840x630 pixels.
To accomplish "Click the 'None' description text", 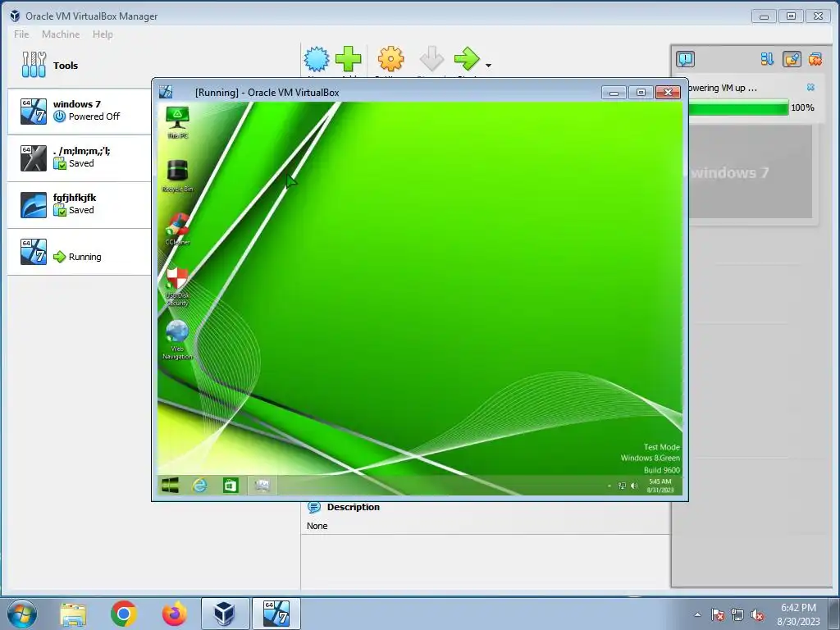I will [x=317, y=526].
